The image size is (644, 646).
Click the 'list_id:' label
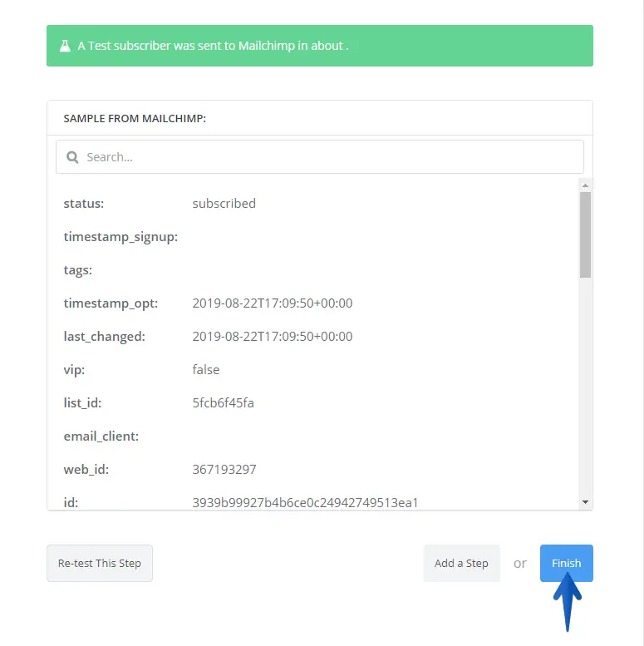coord(82,403)
